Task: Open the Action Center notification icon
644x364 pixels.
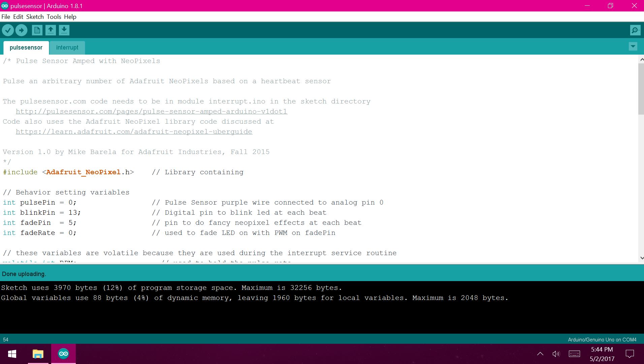Action: (630, 354)
